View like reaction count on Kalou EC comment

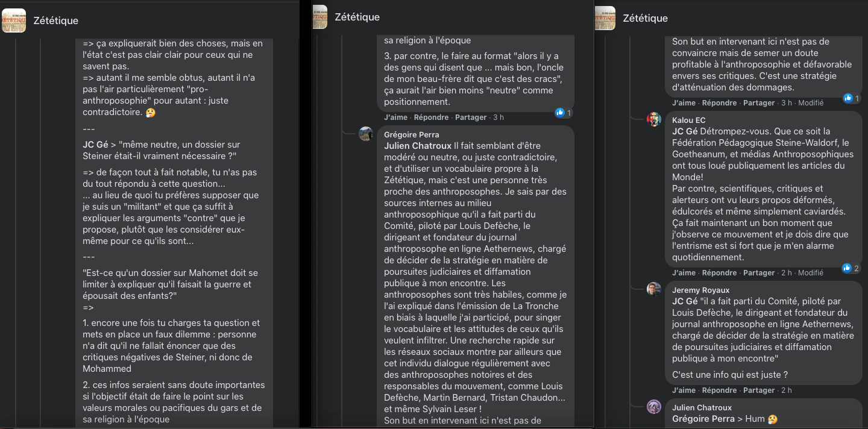coord(852,268)
